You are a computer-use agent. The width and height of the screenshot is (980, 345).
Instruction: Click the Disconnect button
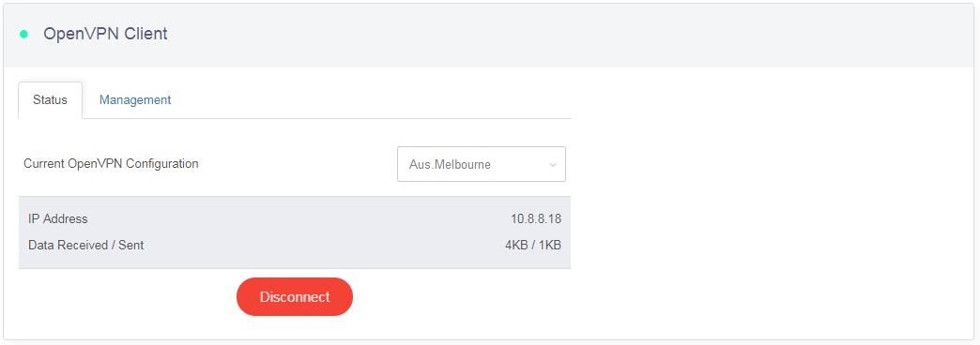coord(295,297)
